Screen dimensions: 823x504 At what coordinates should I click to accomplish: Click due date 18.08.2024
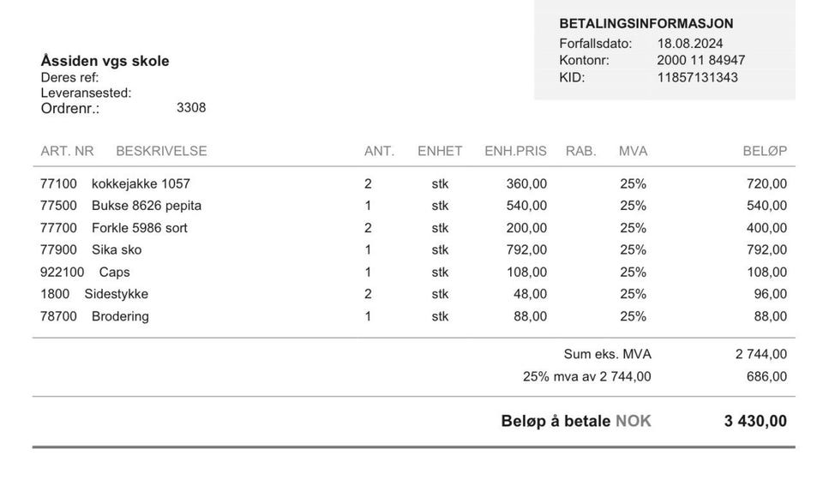[x=689, y=43]
